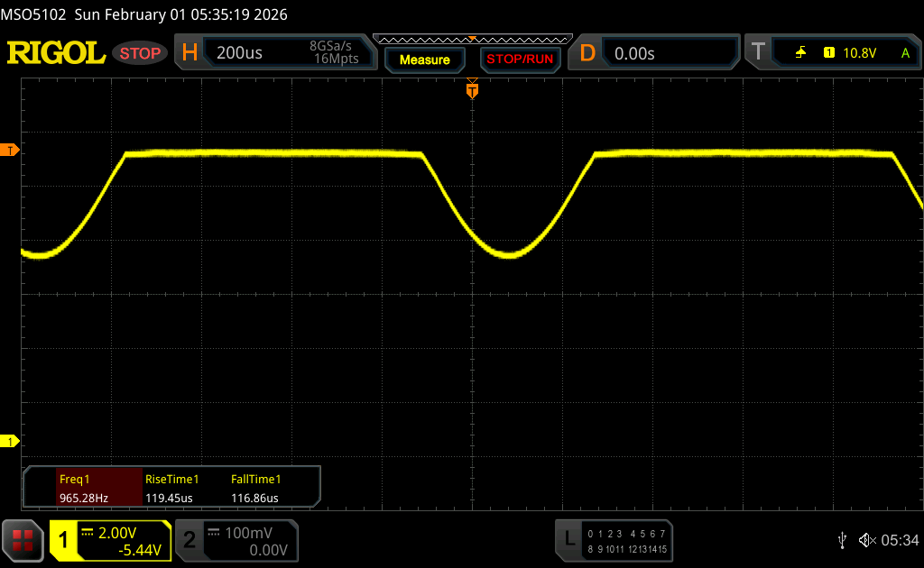Open the Measure menu

424,60
